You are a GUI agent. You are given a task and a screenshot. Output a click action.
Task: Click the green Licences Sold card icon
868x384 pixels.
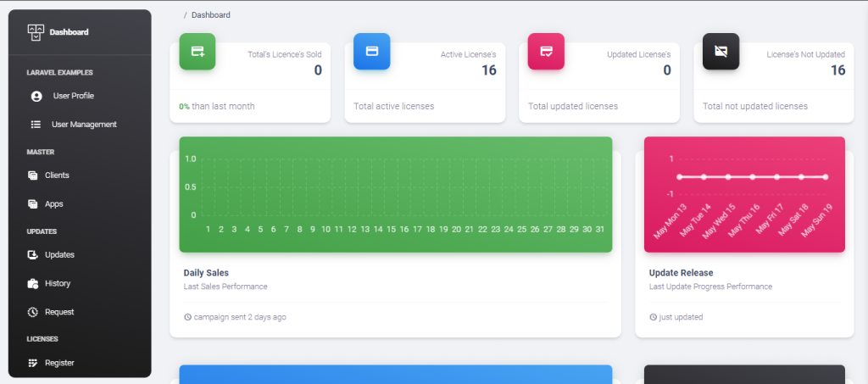(x=198, y=52)
